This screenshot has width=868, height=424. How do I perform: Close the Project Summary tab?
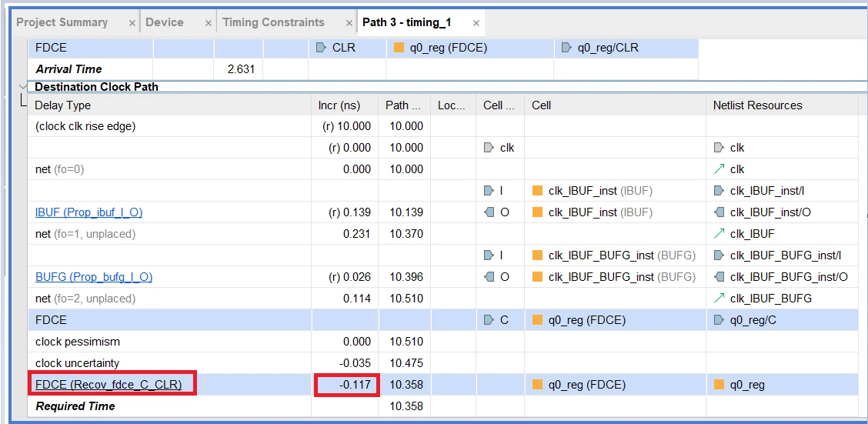pyautogui.click(x=132, y=23)
